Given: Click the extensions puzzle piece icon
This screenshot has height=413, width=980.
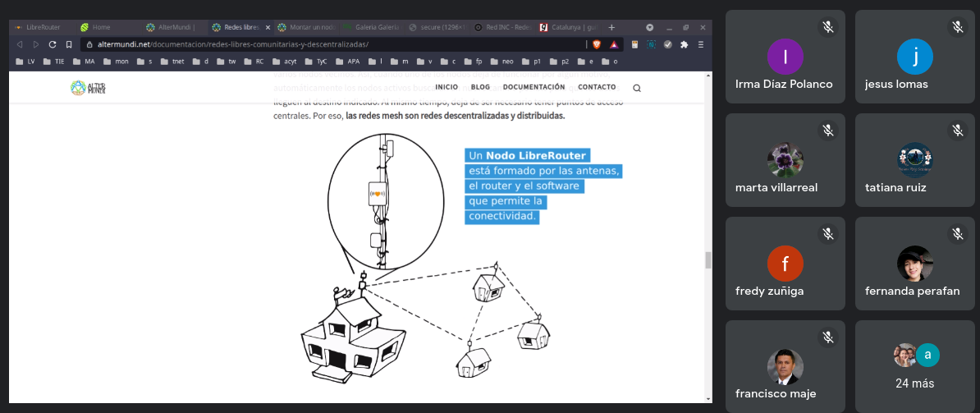Looking at the screenshot, I should [x=685, y=44].
